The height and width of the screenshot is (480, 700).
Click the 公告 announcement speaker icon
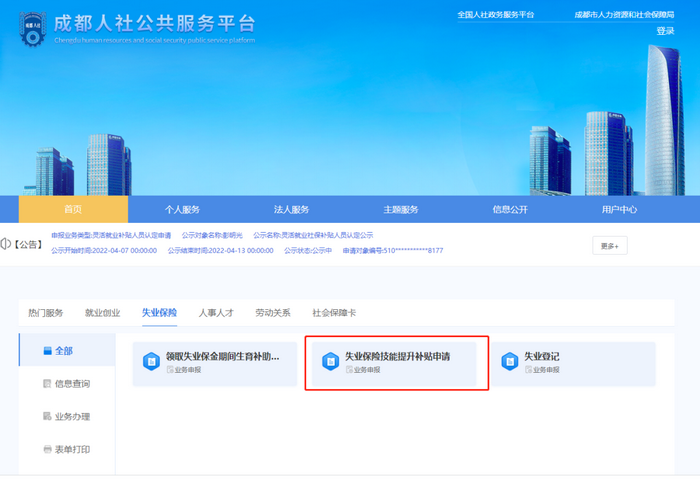5,244
